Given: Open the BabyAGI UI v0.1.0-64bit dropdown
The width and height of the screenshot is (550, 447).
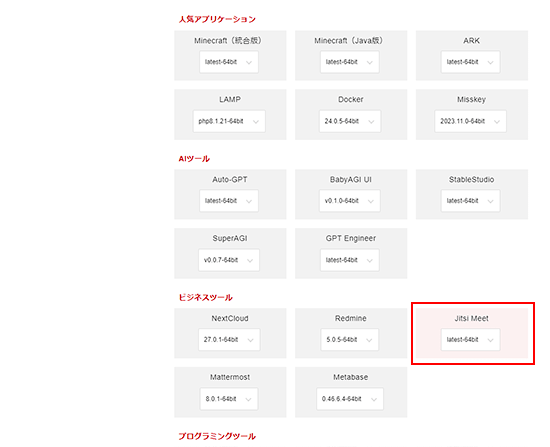Looking at the screenshot, I should [349, 201].
